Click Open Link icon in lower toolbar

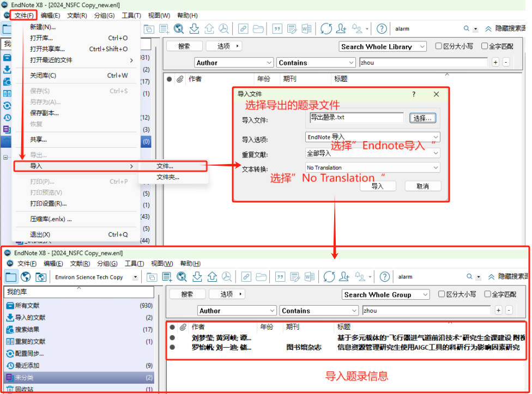pos(246,277)
